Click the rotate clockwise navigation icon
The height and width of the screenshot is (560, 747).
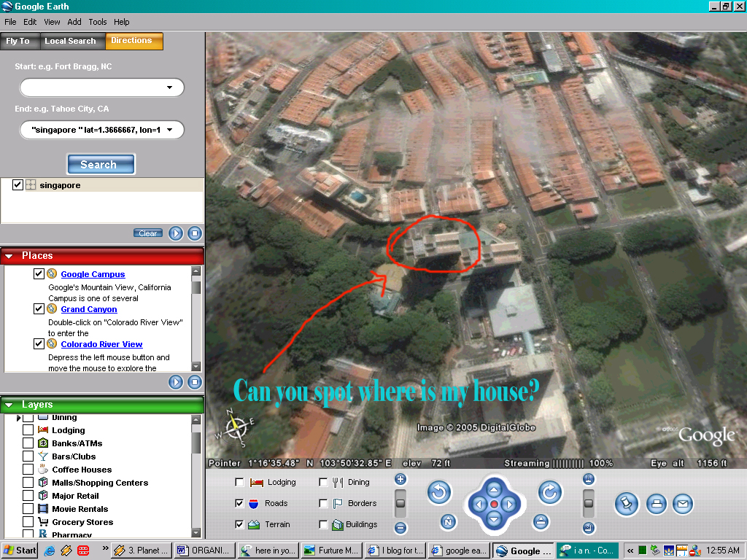[x=550, y=492]
